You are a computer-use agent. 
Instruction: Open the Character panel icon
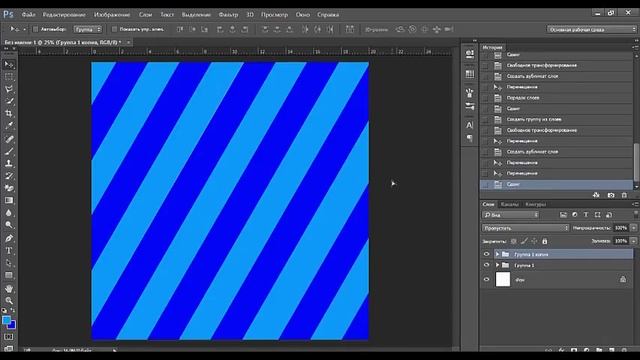[x=470, y=125]
